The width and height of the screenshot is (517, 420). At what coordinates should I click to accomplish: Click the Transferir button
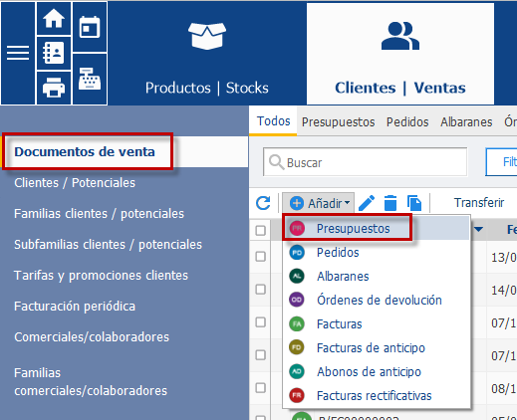coord(479,203)
